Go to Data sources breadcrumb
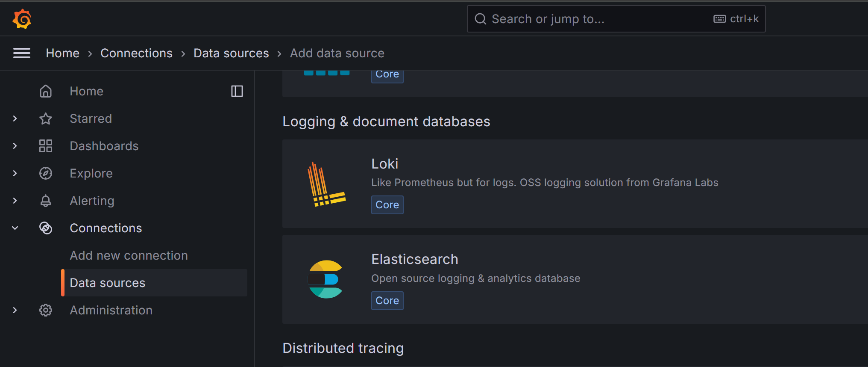This screenshot has height=367, width=868. click(x=232, y=53)
